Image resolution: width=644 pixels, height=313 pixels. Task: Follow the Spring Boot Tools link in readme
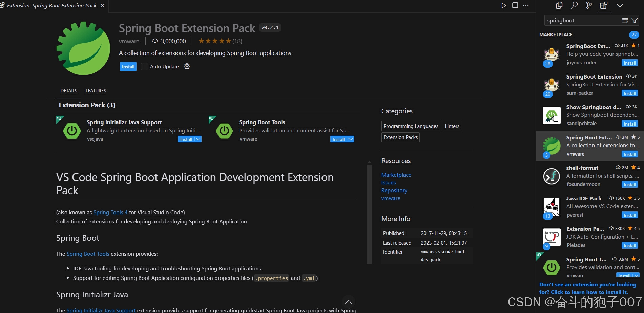click(x=88, y=254)
